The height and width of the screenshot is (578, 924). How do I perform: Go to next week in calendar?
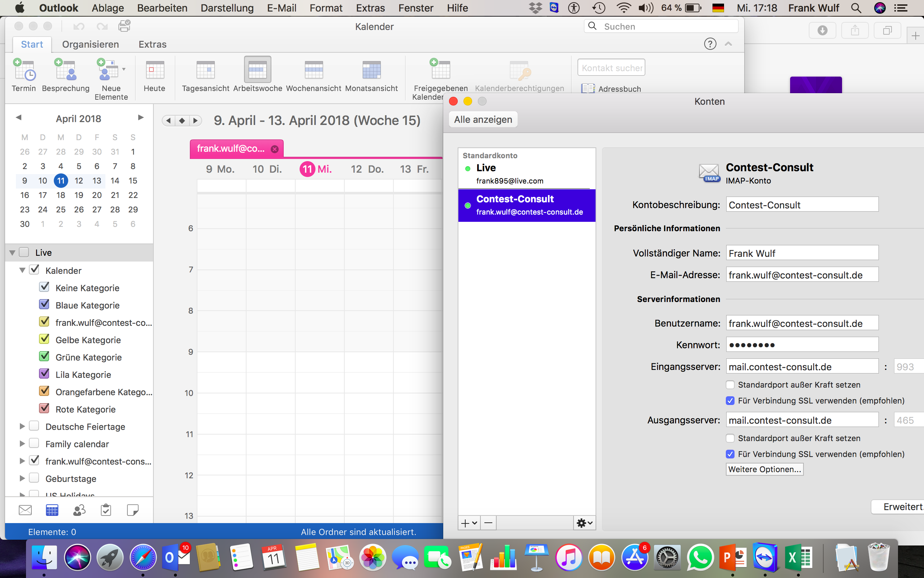[x=196, y=121]
